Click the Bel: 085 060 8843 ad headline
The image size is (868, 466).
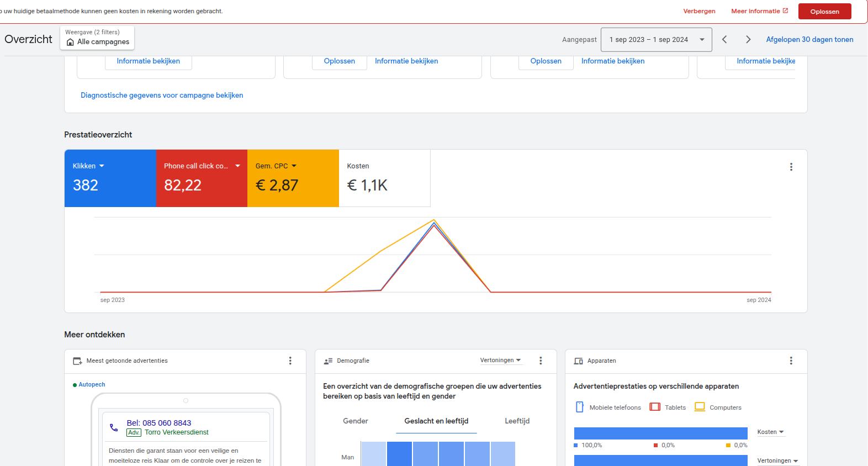tap(159, 423)
